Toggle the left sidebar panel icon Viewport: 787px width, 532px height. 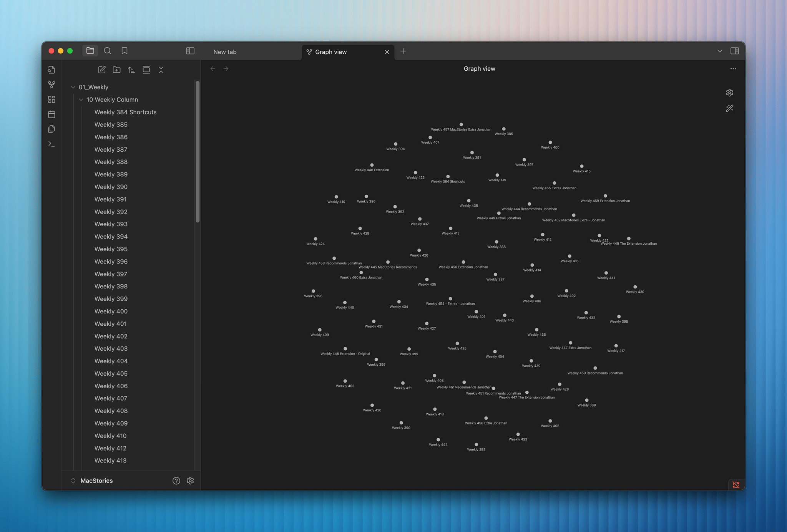tap(190, 51)
